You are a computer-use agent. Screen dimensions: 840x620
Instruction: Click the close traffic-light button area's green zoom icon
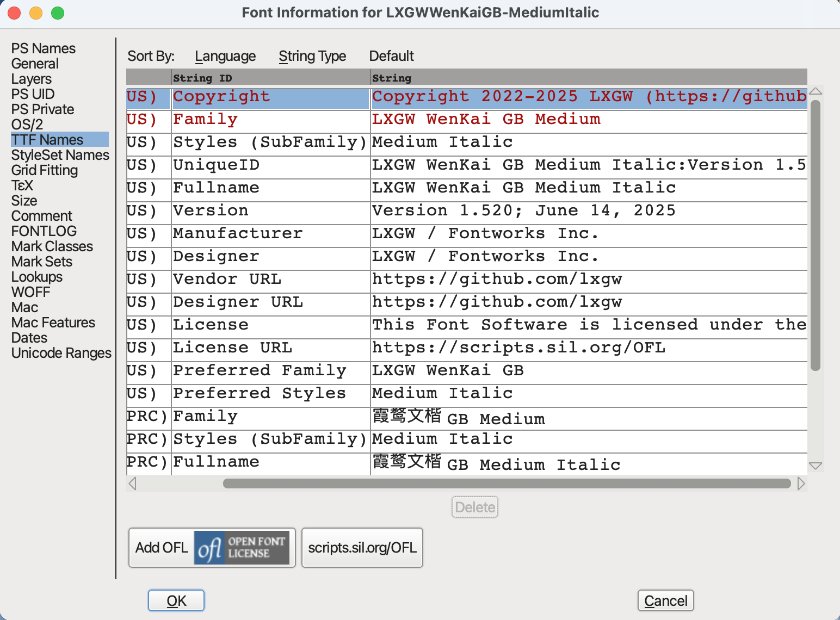coord(56,13)
